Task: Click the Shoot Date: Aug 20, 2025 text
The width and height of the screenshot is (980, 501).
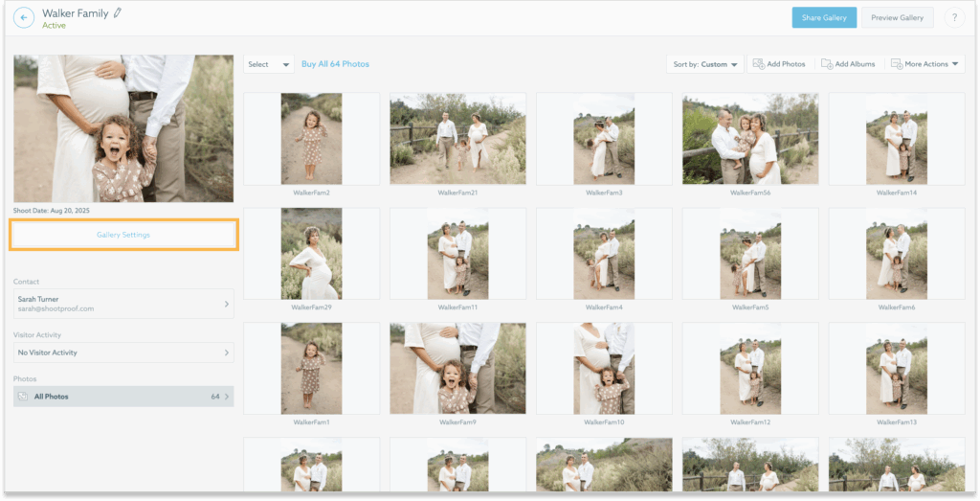Action: [52, 211]
